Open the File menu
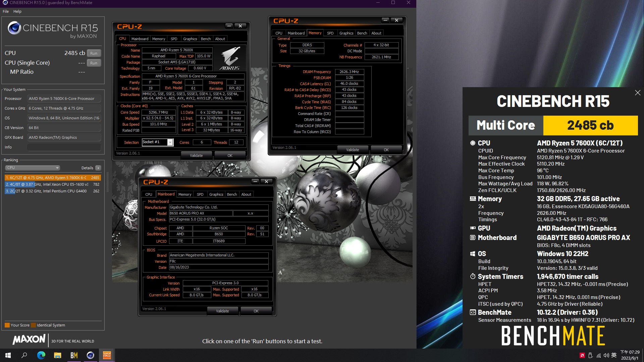This screenshot has width=644, height=362. point(6,11)
